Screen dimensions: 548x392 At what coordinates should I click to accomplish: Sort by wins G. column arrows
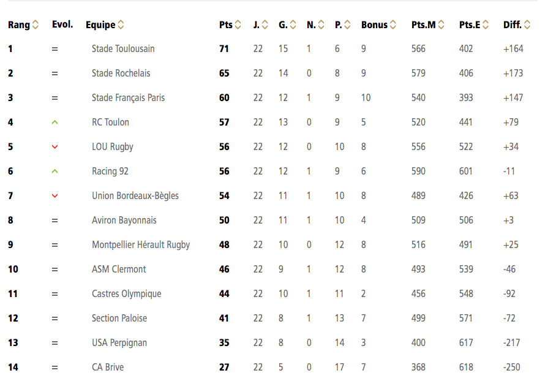click(x=293, y=24)
